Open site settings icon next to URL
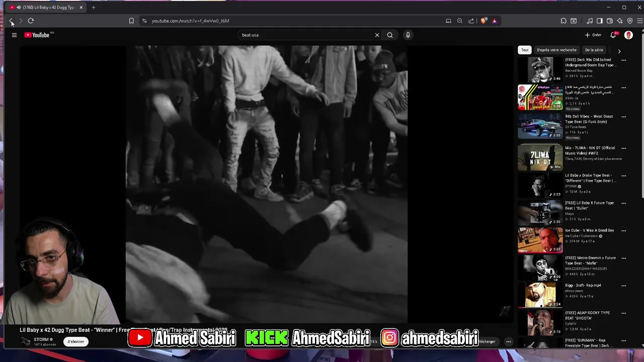This screenshot has height=362, width=644. click(144, 21)
